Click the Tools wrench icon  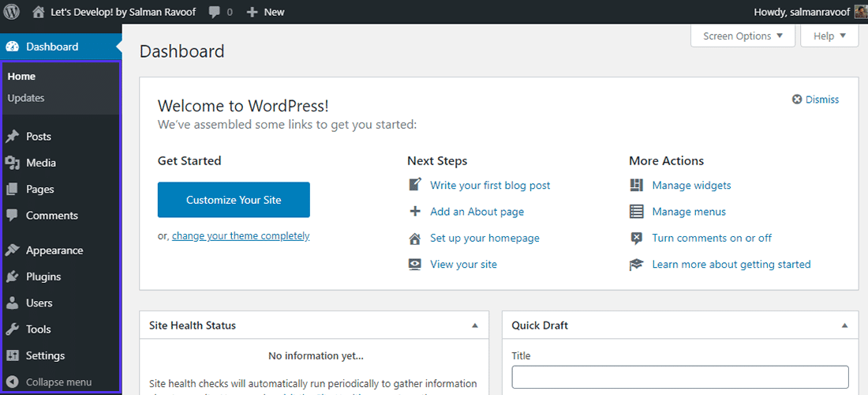pyautogui.click(x=12, y=329)
